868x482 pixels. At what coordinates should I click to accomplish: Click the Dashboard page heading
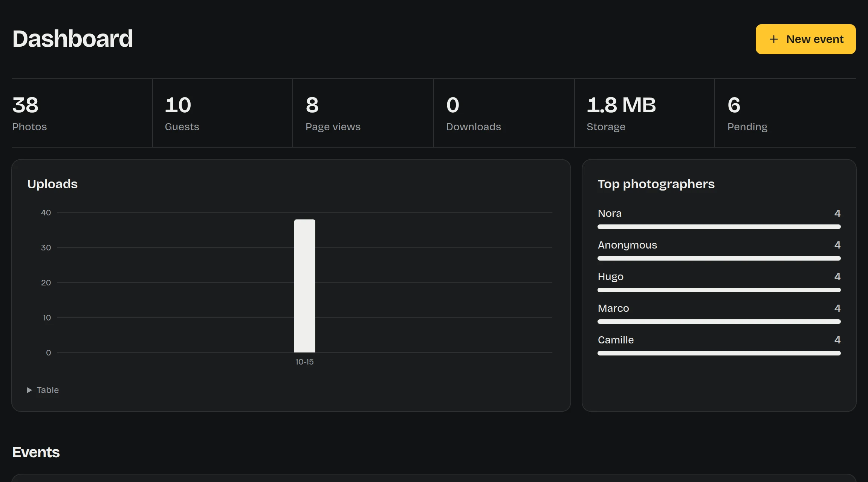coord(73,38)
